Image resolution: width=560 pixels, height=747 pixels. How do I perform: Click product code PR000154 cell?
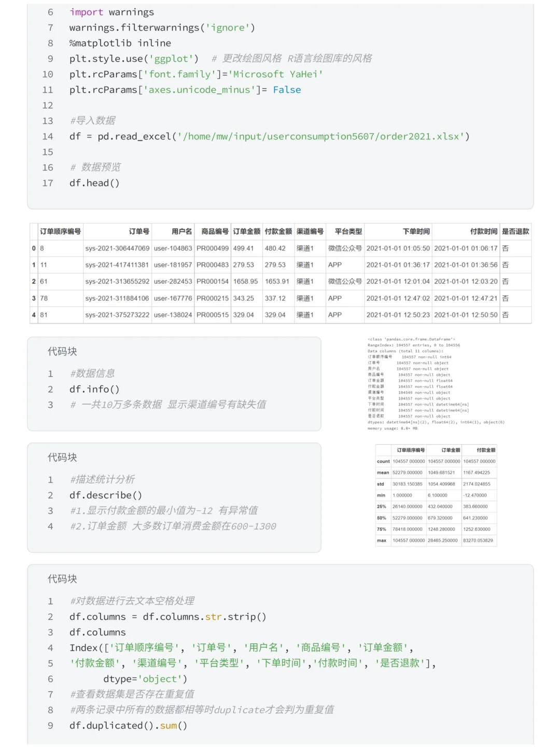click(213, 282)
